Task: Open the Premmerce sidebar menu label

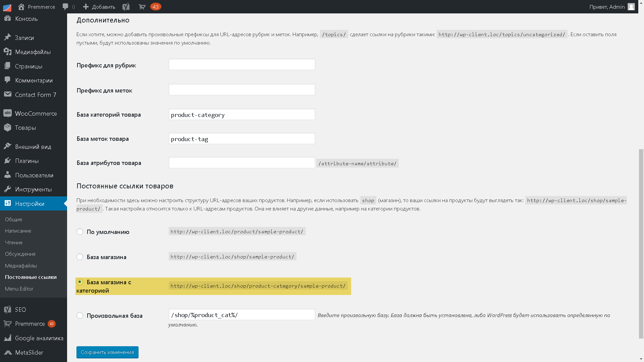Action: [30, 323]
